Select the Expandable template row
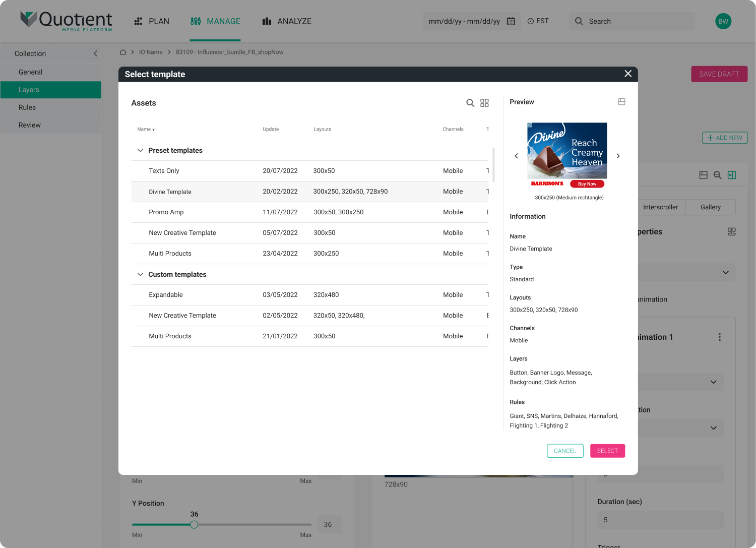The width and height of the screenshot is (756, 548). 310,295
